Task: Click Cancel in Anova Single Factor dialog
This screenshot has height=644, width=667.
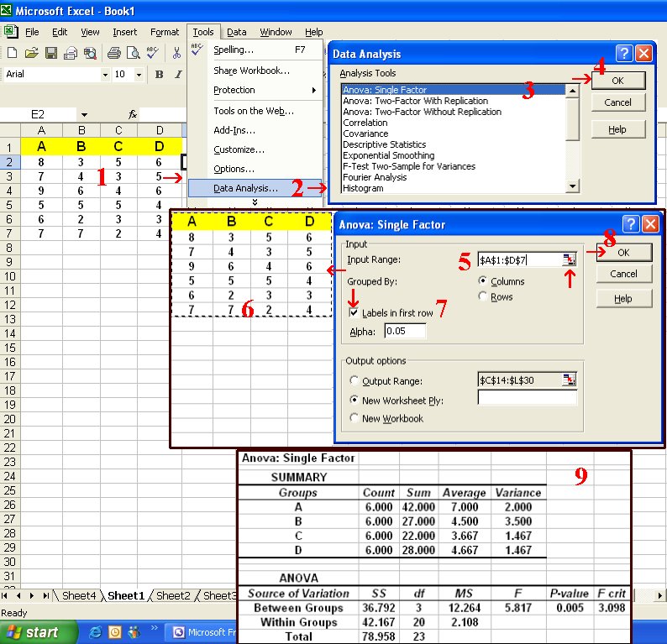Action: [623, 274]
